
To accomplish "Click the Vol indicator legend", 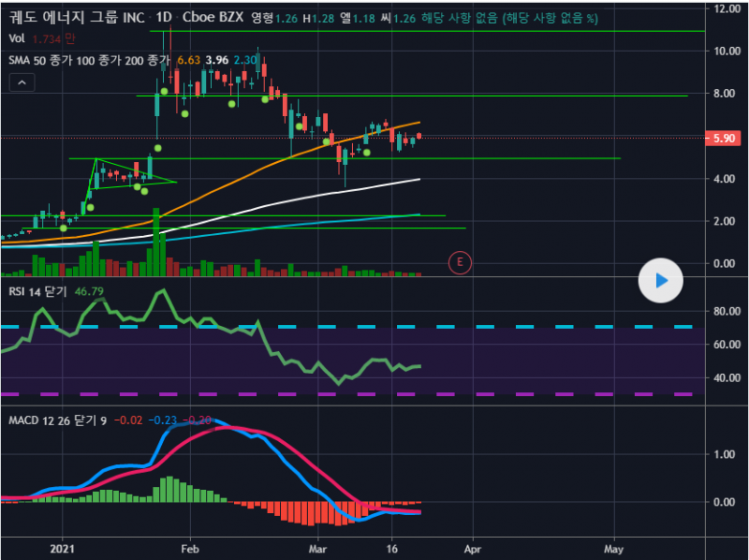I will [x=17, y=38].
